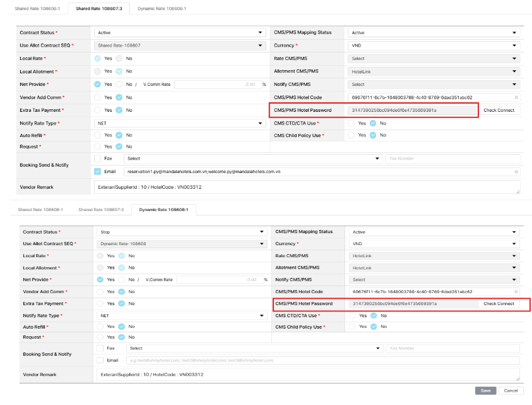Select Net Provide No in Dynamic Rate form
This screenshot has height=405, width=532.
click(x=121, y=280)
